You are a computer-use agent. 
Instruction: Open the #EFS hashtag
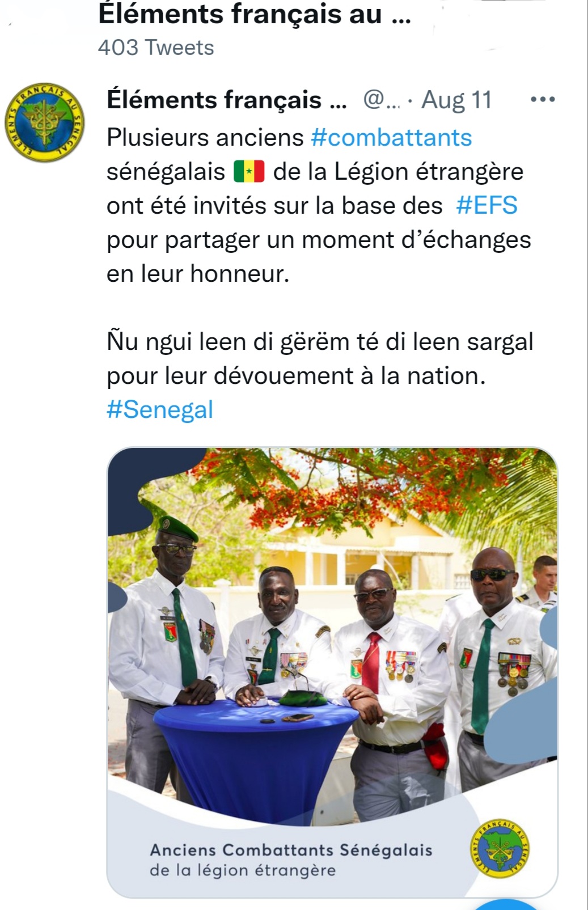coord(487,206)
